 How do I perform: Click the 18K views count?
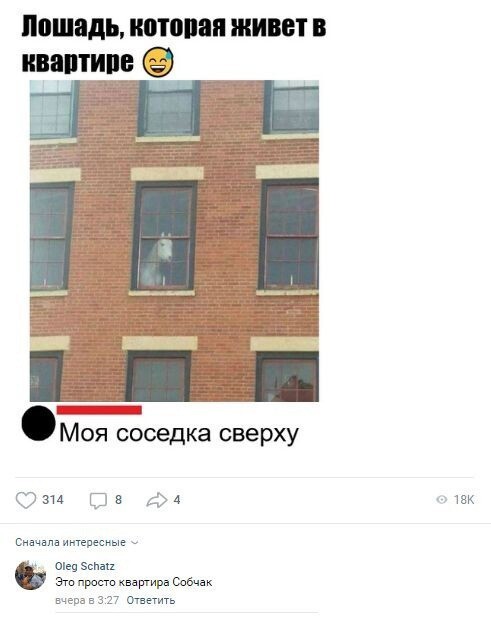[x=464, y=500]
